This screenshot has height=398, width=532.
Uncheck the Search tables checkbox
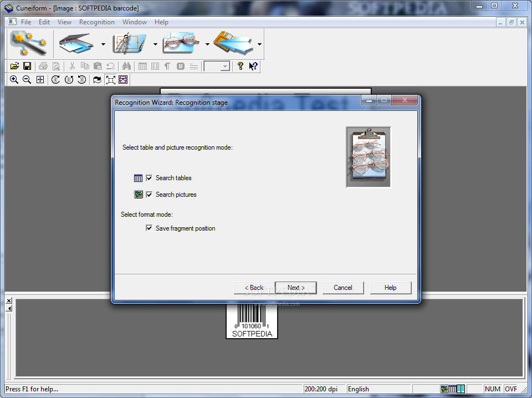(149, 178)
